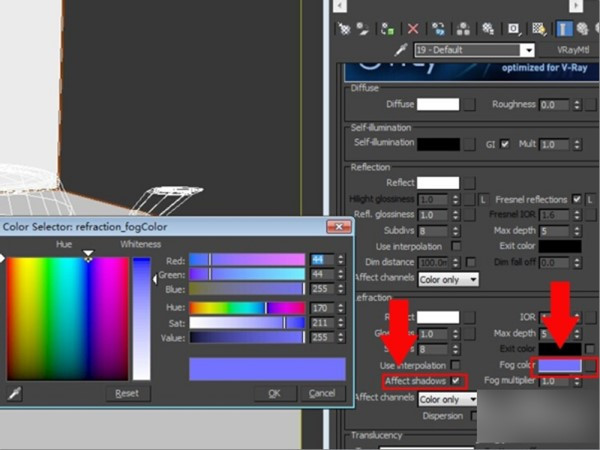This screenshot has height=450, width=600.
Task: Click the Sample Screen Color eyedropper
Action: point(14,394)
